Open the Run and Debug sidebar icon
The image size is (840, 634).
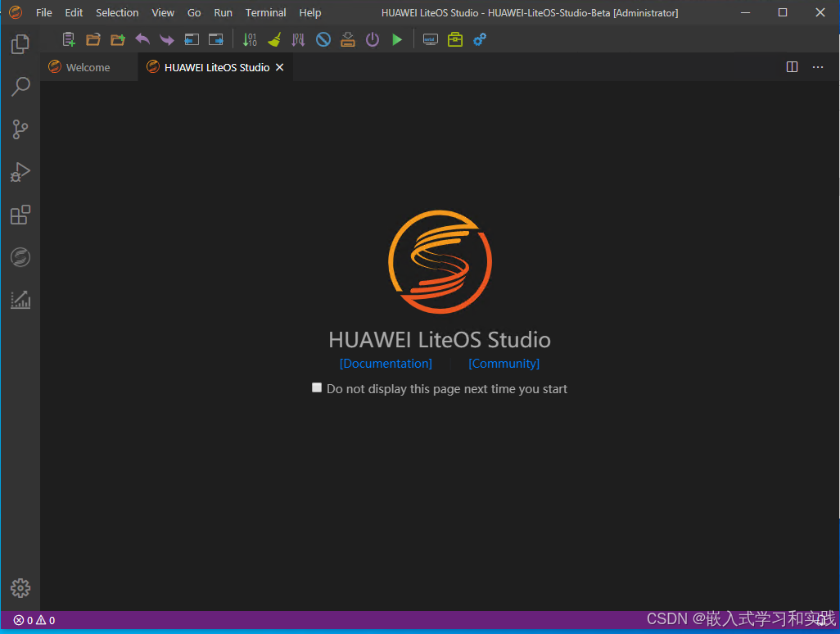20,172
